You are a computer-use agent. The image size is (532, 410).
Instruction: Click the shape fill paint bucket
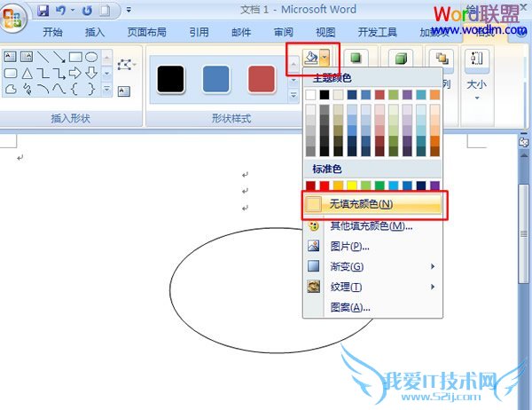coord(311,58)
